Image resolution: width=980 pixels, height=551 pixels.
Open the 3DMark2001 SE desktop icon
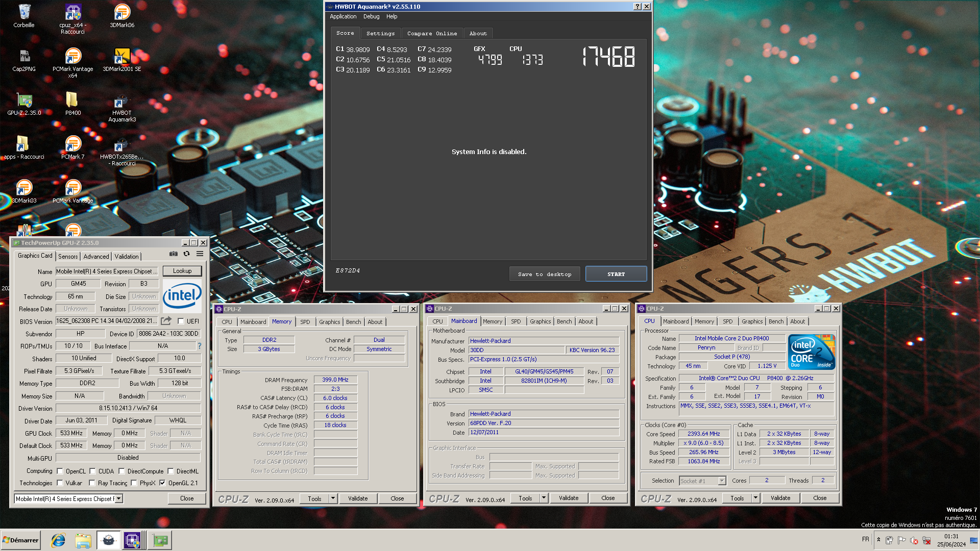coord(122,60)
